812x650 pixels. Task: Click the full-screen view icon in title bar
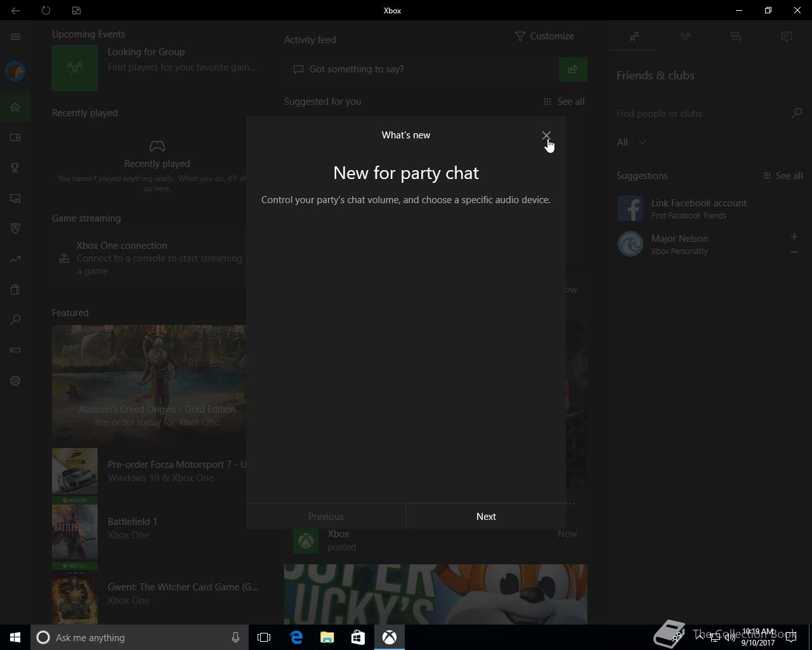point(76,10)
